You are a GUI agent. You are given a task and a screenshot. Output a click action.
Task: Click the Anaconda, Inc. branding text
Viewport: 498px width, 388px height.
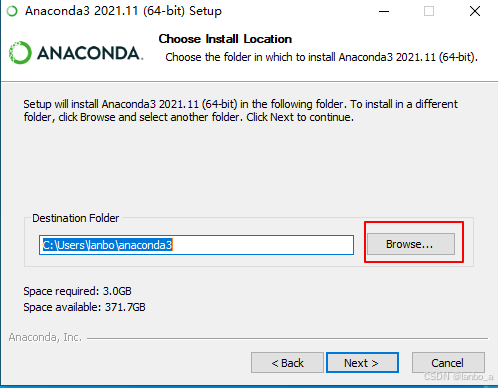[x=45, y=337]
